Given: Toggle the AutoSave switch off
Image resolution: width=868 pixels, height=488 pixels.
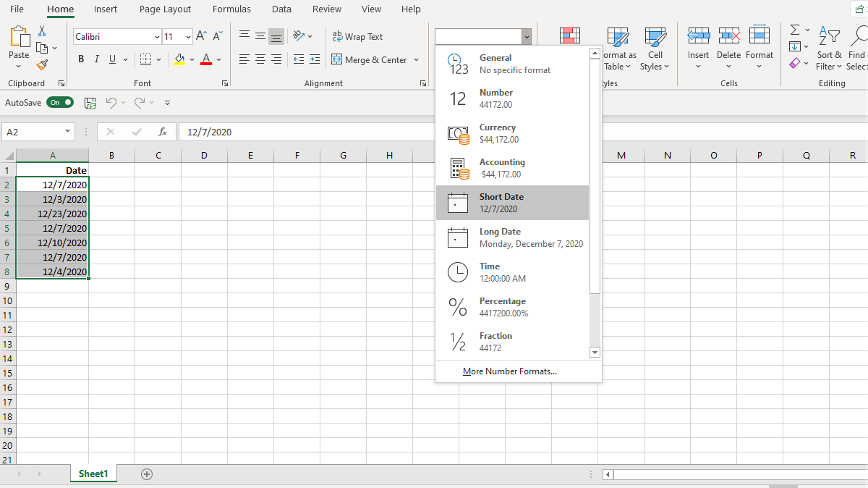Looking at the screenshot, I should pyautogui.click(x=60, y=103).
